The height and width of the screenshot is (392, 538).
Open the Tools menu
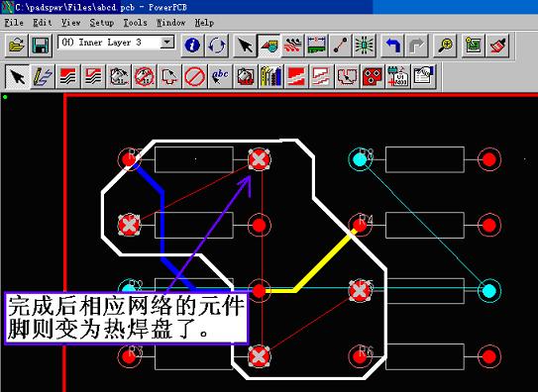pos(135,23)
